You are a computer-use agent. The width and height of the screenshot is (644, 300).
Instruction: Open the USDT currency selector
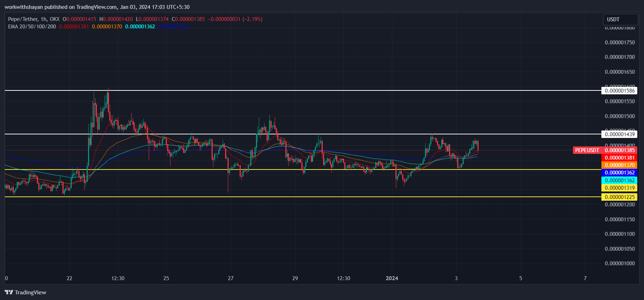[620, 20]
